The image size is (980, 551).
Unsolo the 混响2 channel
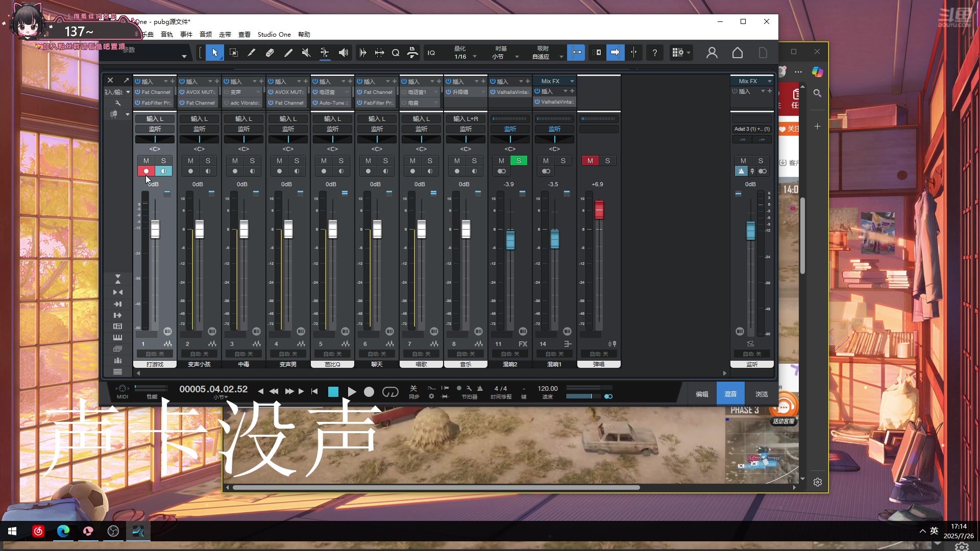[x=519, y=161]
